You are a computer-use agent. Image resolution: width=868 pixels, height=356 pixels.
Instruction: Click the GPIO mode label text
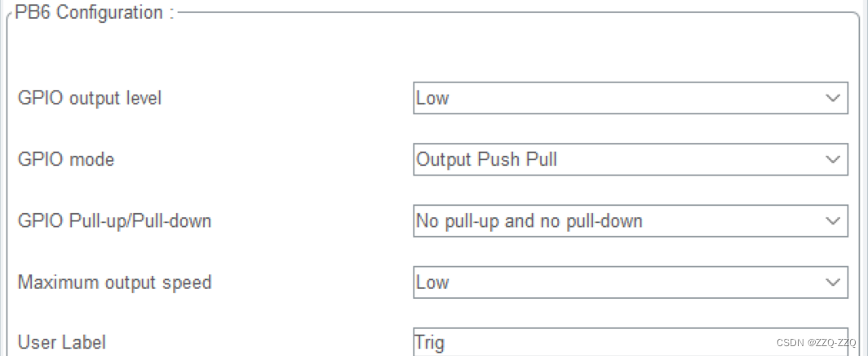66,159
